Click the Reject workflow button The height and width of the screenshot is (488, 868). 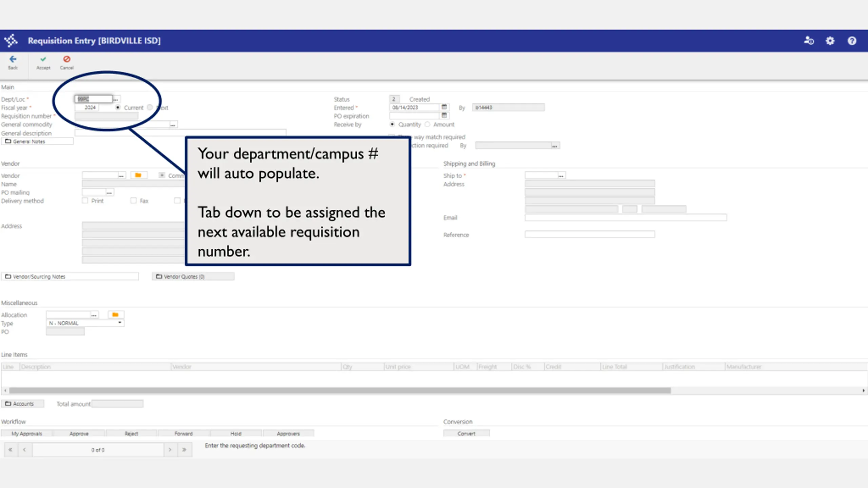point(131,433)
